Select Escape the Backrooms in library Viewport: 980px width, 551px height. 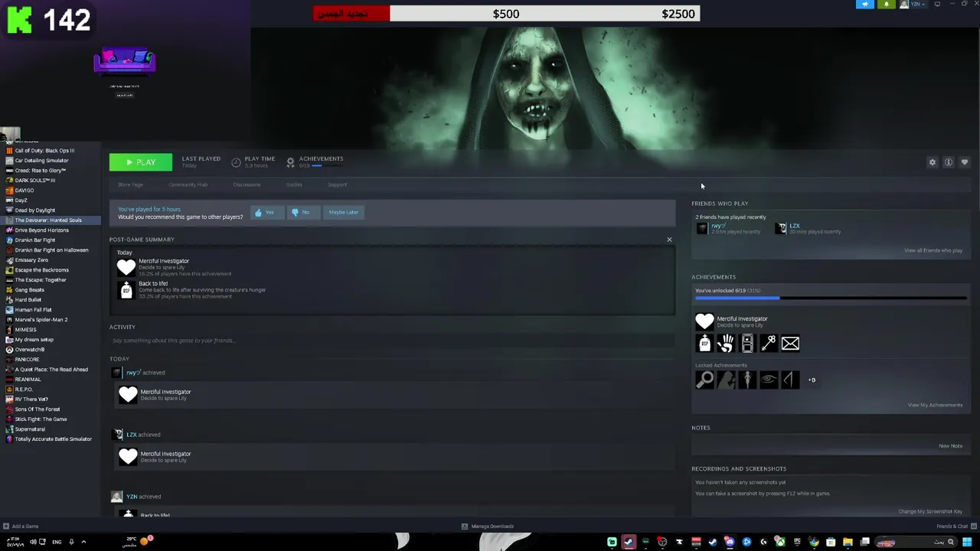[x=41, y=270]
